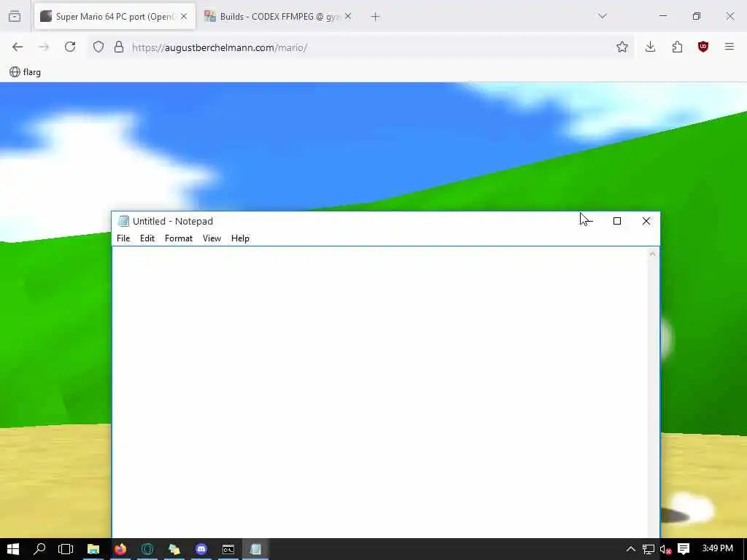View site security padlock information
The height and width of the screenshot is (560, 747).
pos(119,47)
